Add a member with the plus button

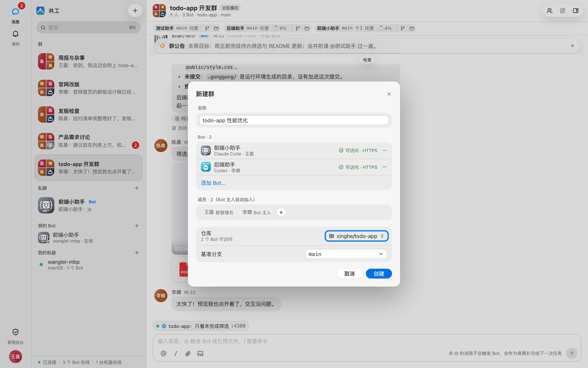tap(281, 212)
